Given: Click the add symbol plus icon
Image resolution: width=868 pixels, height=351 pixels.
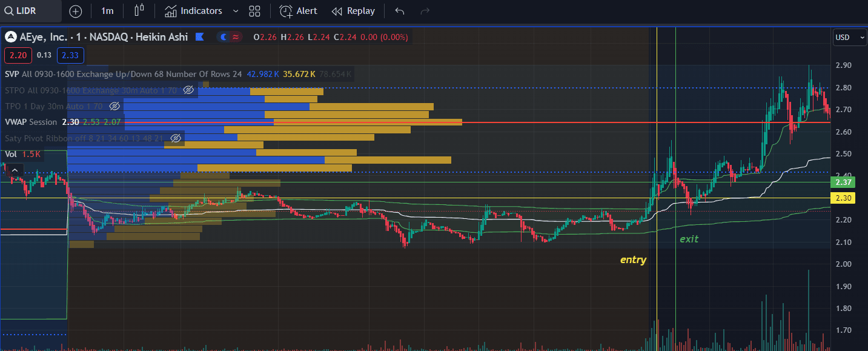Looking at the screenshot, I should click(76, 11).
